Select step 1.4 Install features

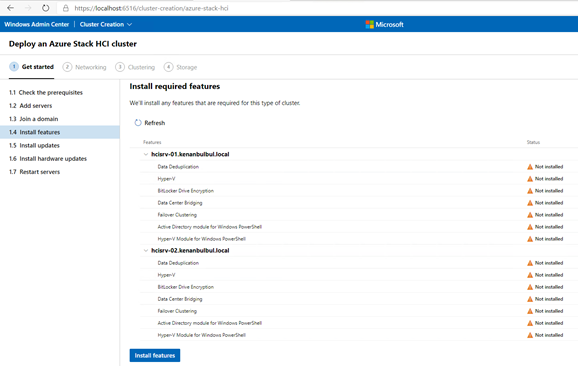tap(60, 132)
